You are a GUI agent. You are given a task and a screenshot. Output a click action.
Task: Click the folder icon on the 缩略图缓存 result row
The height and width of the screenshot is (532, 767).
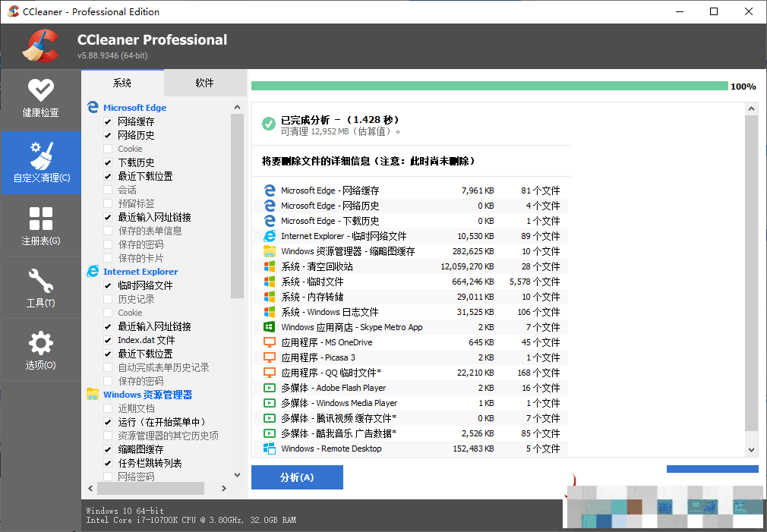pos(269,251)
